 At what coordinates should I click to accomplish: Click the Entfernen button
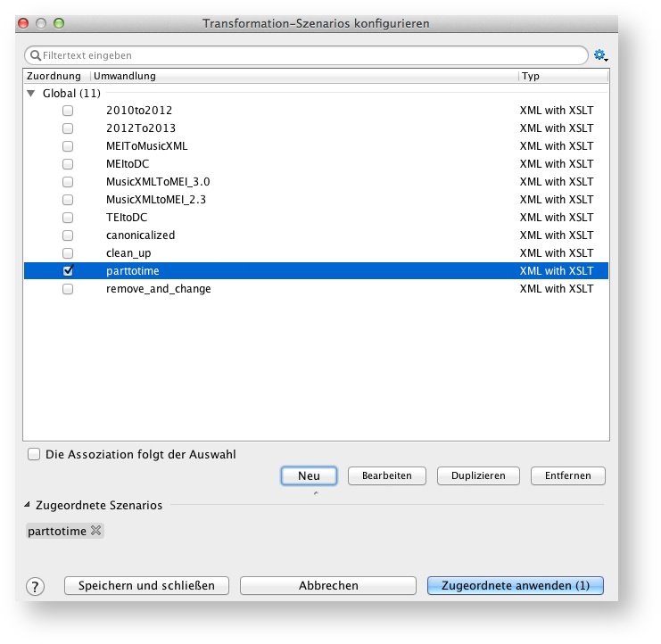tap(567, 475)
